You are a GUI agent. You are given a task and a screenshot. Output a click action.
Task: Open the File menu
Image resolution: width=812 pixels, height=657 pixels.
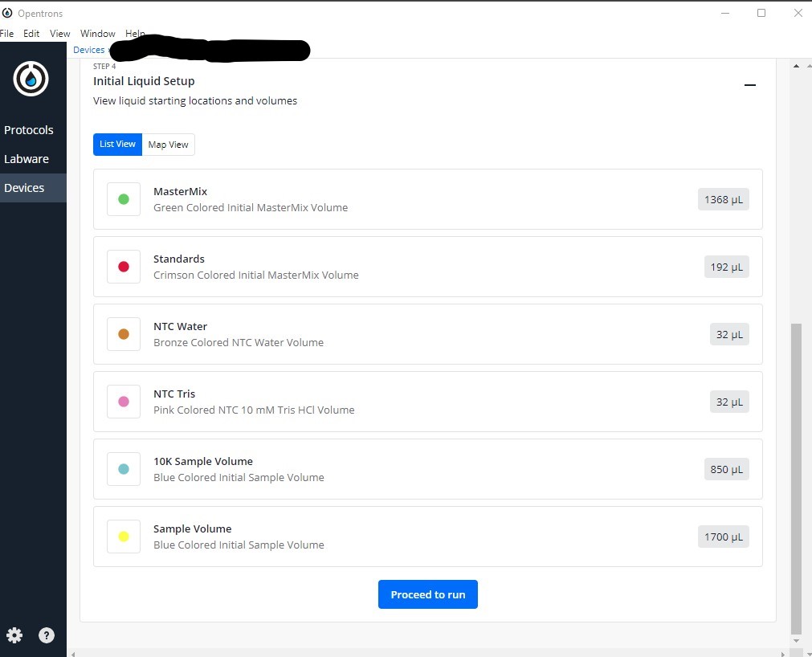6,34
